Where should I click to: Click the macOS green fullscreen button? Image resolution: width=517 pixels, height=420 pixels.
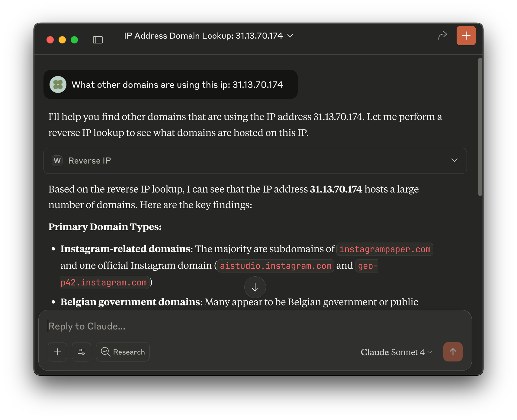pyautogui.click(x=74, y=40)
